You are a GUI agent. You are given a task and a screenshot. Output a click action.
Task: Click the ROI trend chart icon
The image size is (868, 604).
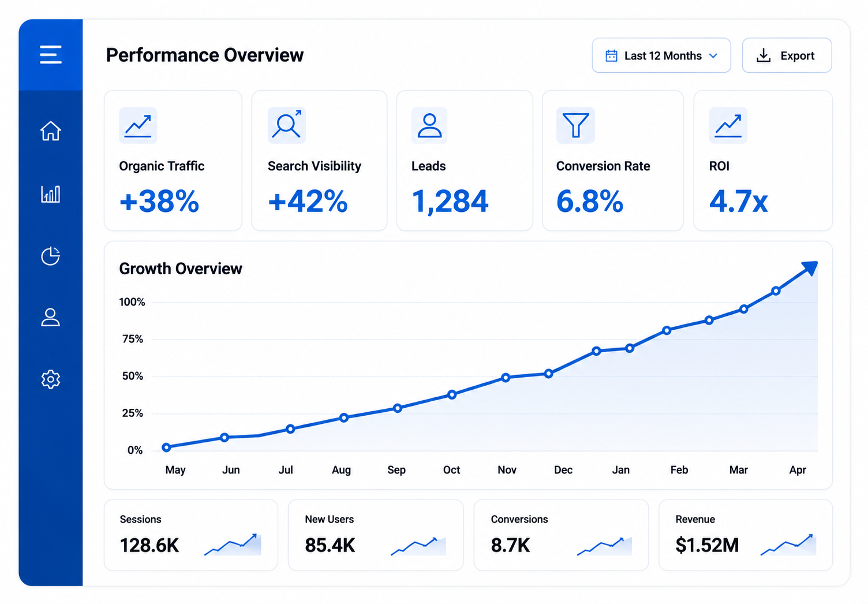click(728, 125)
